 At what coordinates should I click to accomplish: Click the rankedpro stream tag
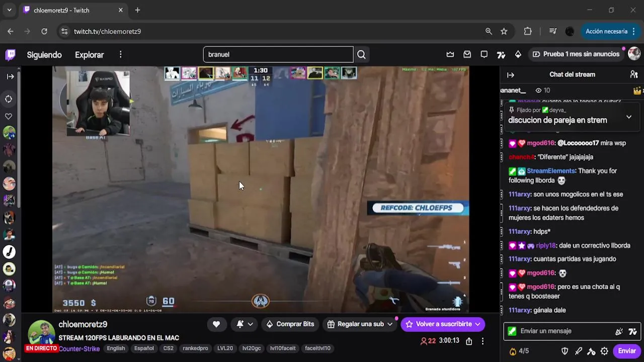[195, 348]
